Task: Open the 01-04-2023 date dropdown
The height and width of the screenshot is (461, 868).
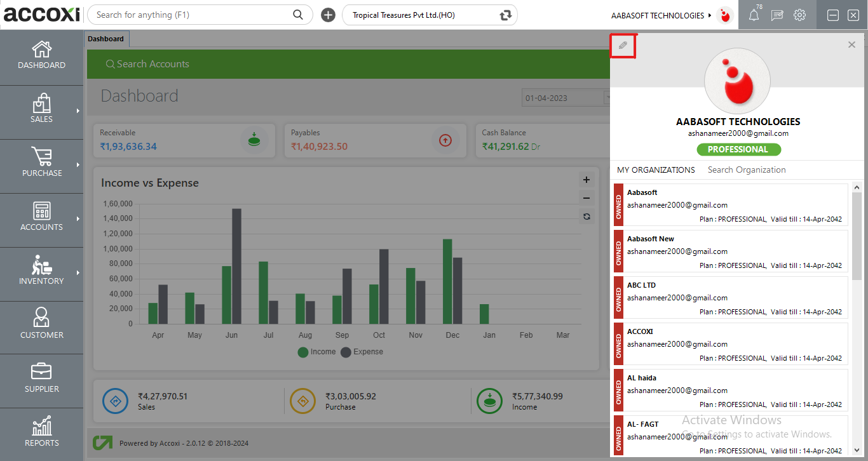Action: 607,98
